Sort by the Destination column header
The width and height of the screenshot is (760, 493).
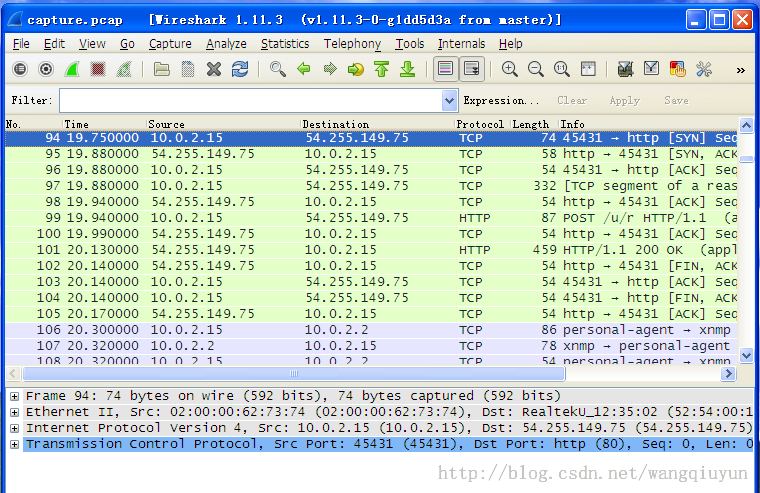point(378,124)
